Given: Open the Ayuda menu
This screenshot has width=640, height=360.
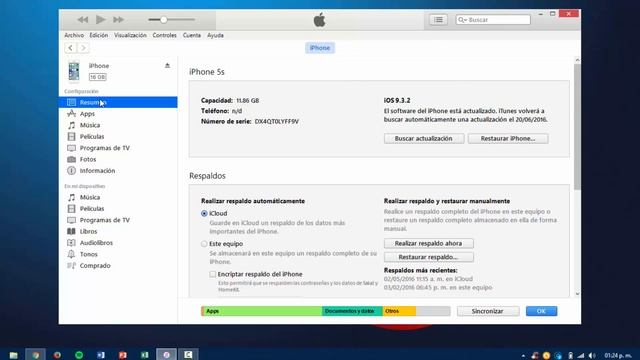Looking at the screenshot, I should point(215,36).
